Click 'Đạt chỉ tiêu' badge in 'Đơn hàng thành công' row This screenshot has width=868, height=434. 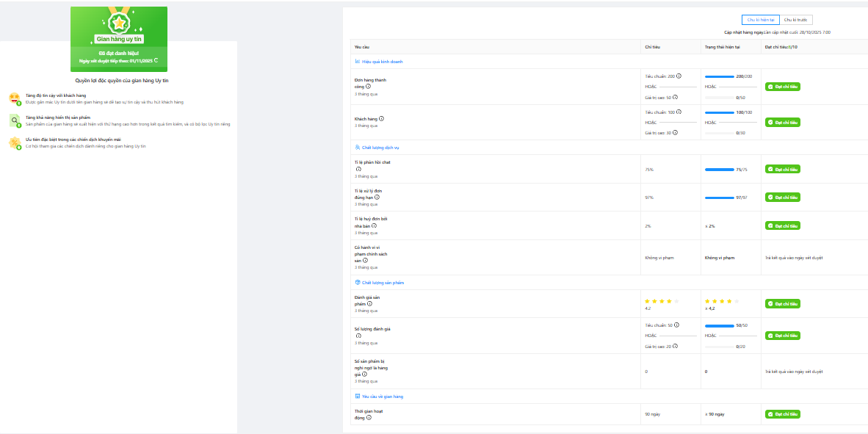click(x=783, y=87)
